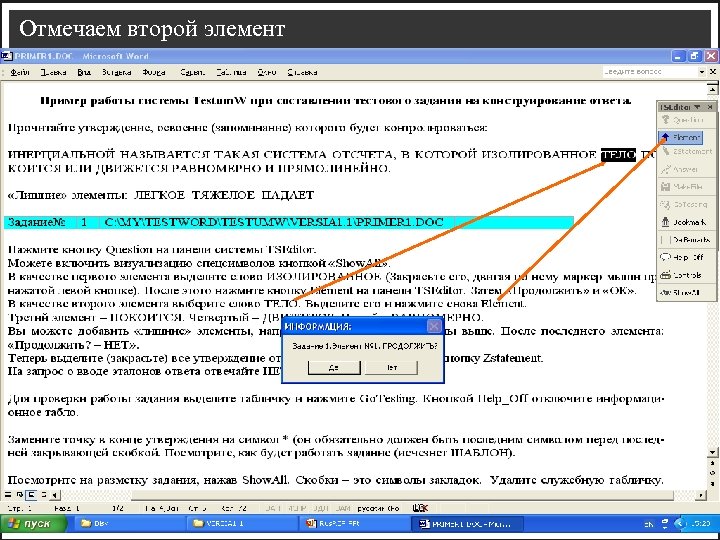This screenshot has width=720, height=540.
Task: Click the DelRemarks button in TSEditor
Action: click(685, 240)
